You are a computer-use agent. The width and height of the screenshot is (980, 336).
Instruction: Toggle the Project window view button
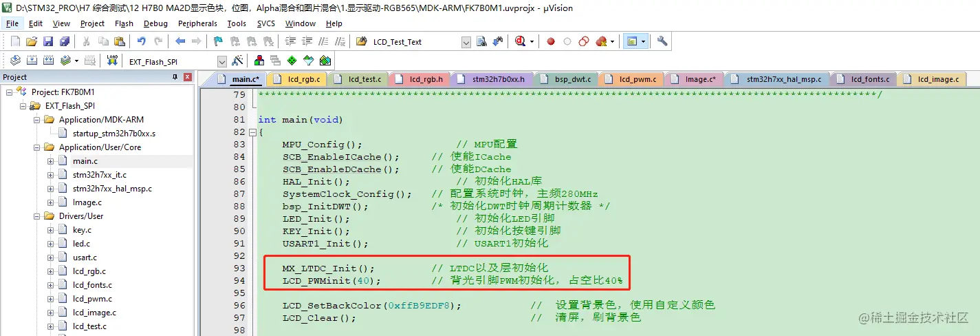tap(631, 42)
